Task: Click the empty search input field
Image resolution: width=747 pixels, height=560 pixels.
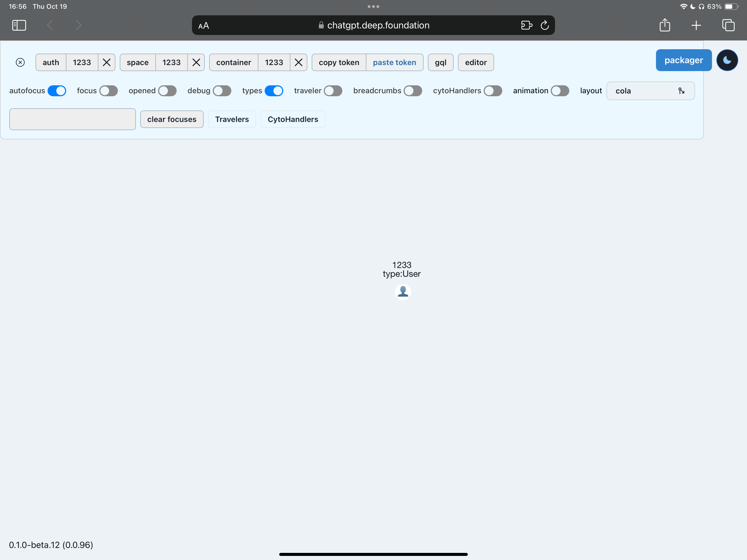Action: pyautogui.click(x=72, y=119)
